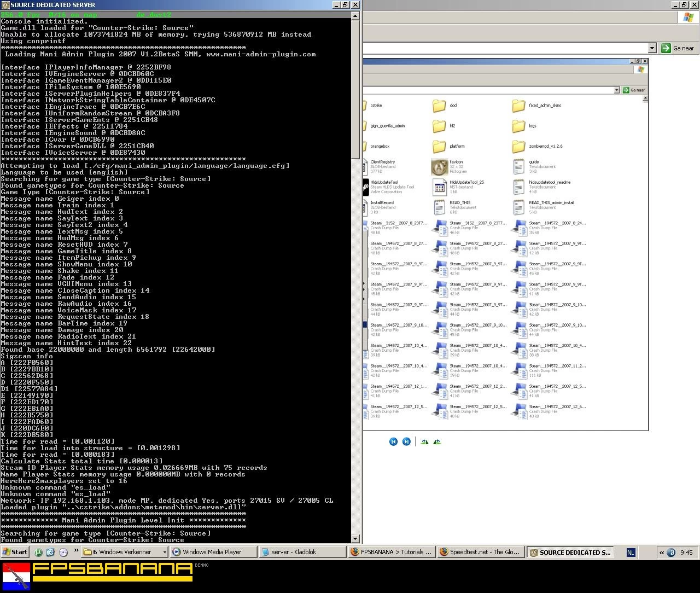The image size is (700, 593).
Task: Click the Windows flag logo in browser window
Action: [689, 17]
